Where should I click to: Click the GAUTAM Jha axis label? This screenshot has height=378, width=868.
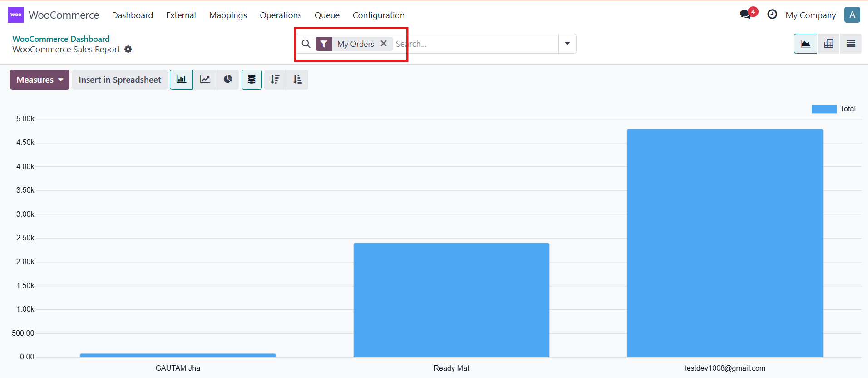pos(178,368)
